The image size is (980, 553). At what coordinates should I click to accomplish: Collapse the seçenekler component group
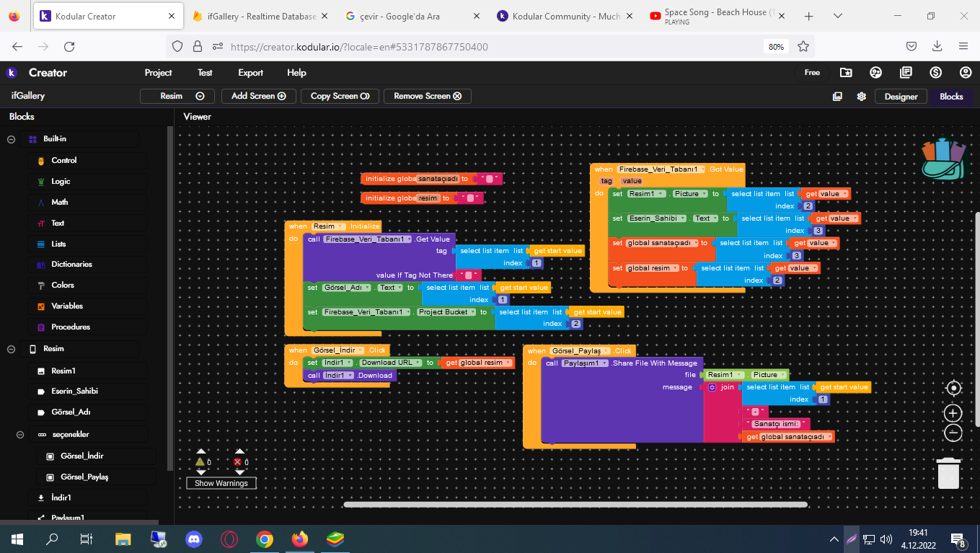pyautogui.click(x=20, y=435)
